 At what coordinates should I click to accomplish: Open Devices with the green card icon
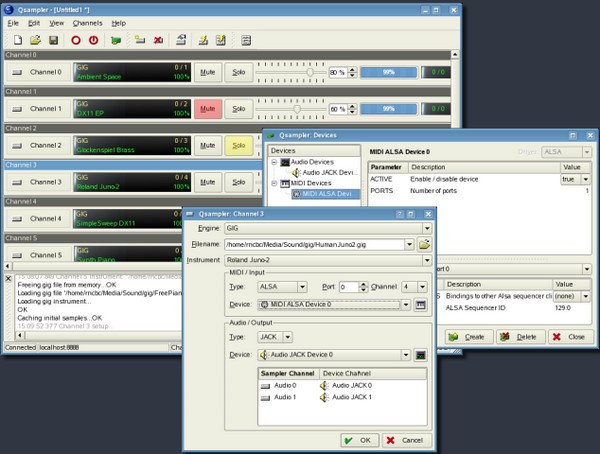tap(116, 40)
